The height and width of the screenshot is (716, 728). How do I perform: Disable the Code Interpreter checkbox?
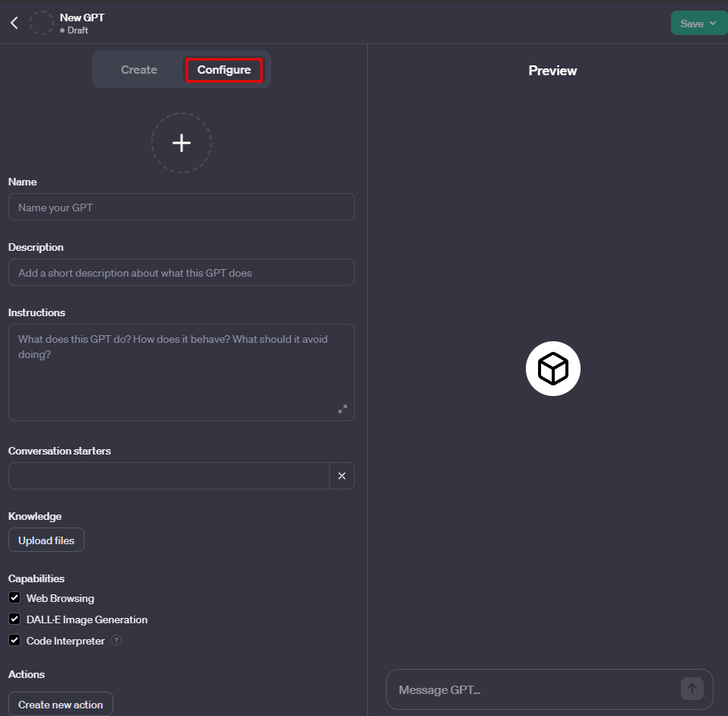pos(14,640)
